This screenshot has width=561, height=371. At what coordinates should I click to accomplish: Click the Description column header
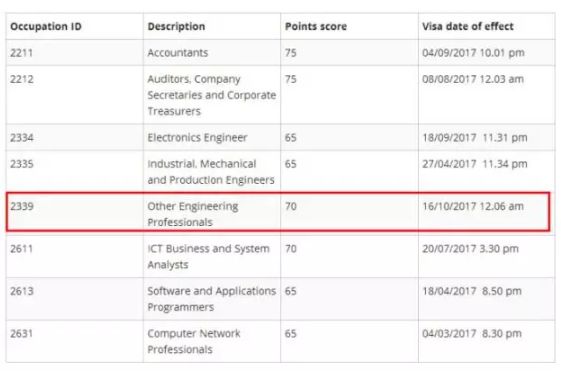[176, 26]
